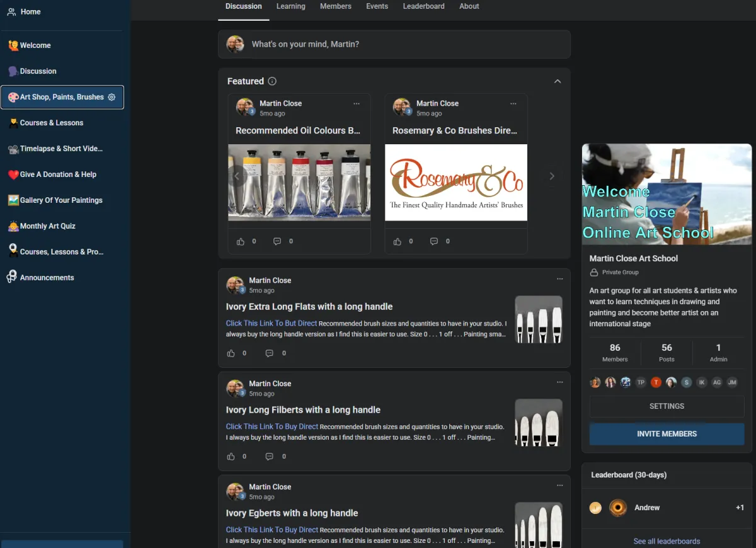
Task: Click the What's on your mind post field
Action: point(394,44)
